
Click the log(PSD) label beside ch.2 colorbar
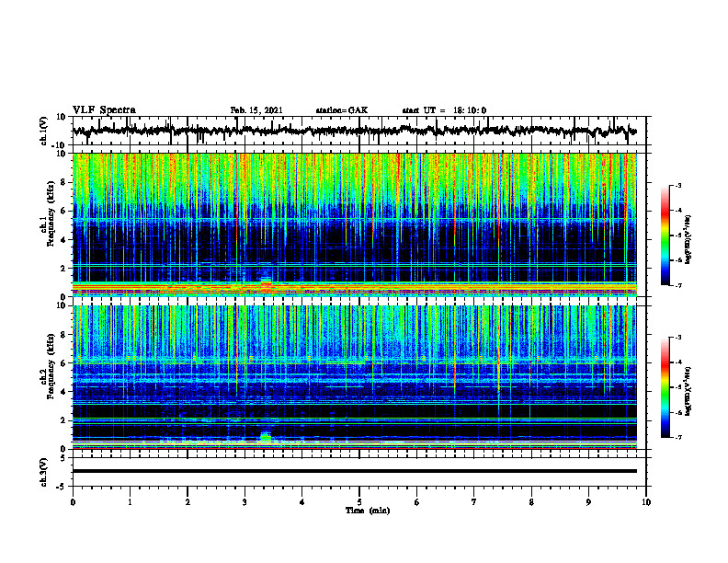coord(688,391)
